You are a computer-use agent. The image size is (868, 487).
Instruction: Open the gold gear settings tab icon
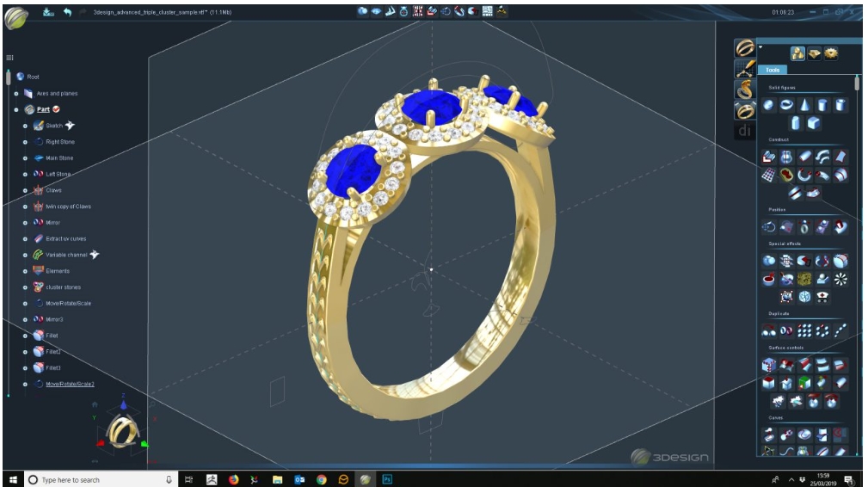click(830, 53)
